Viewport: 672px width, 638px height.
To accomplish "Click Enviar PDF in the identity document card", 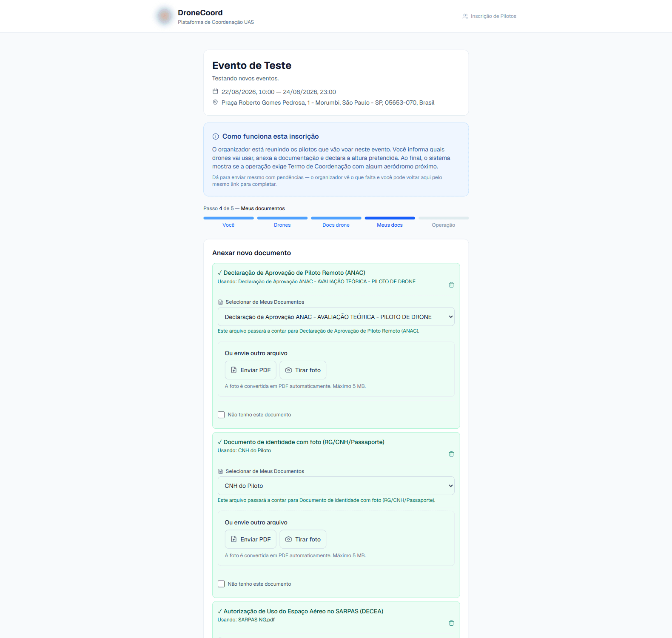I will (x=251, y=539).
